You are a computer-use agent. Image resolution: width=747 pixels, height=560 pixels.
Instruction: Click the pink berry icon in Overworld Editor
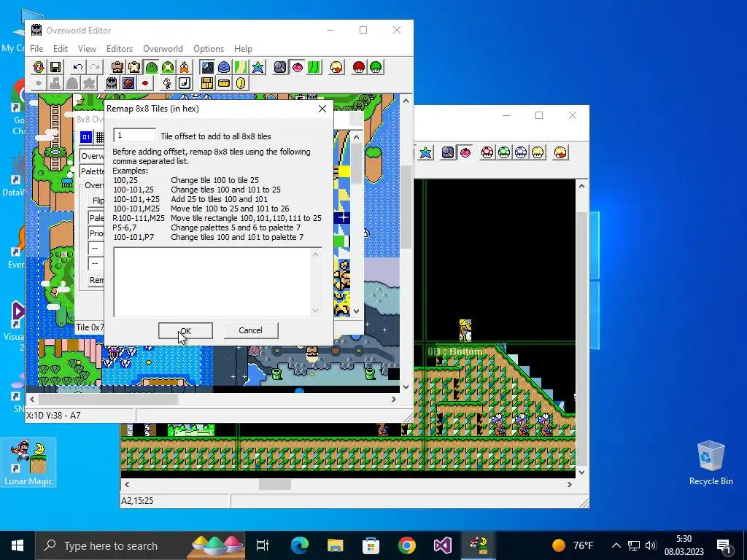click(298, 67)
